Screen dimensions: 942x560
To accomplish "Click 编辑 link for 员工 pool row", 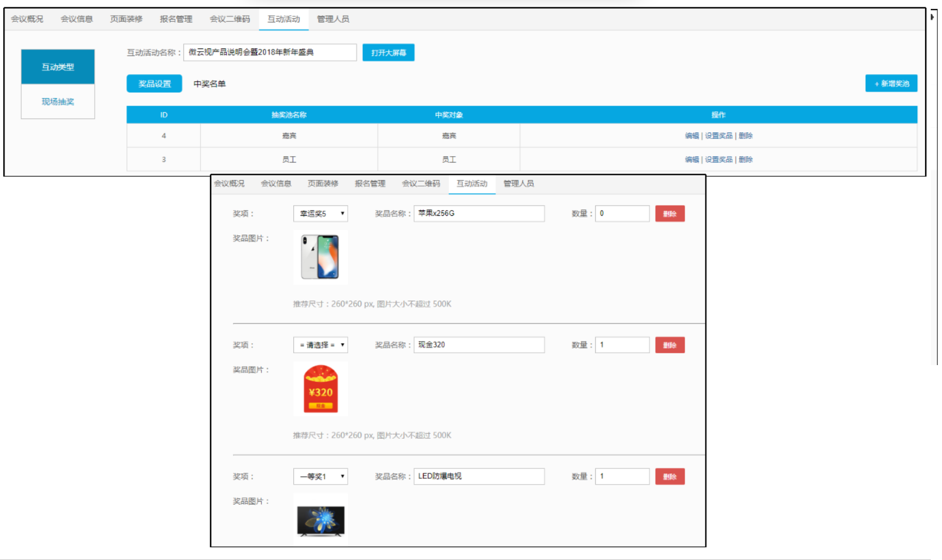I will [691, 160].
